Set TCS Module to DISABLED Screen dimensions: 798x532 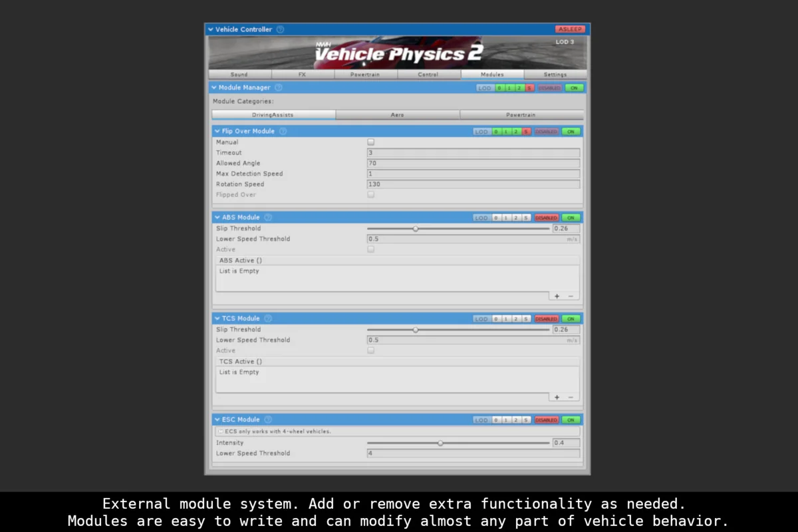pyautogui.click(x=546, y=319)
